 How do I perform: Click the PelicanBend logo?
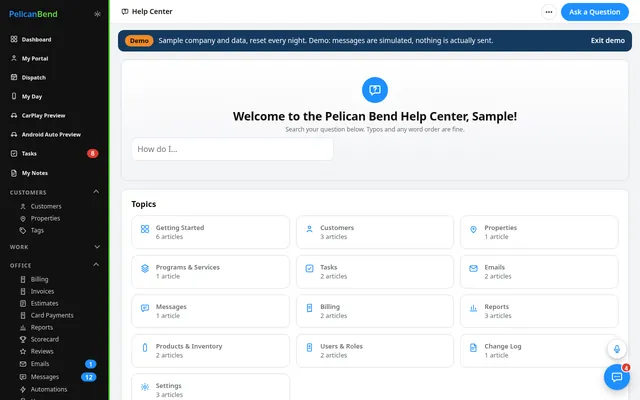click(33, 14)
